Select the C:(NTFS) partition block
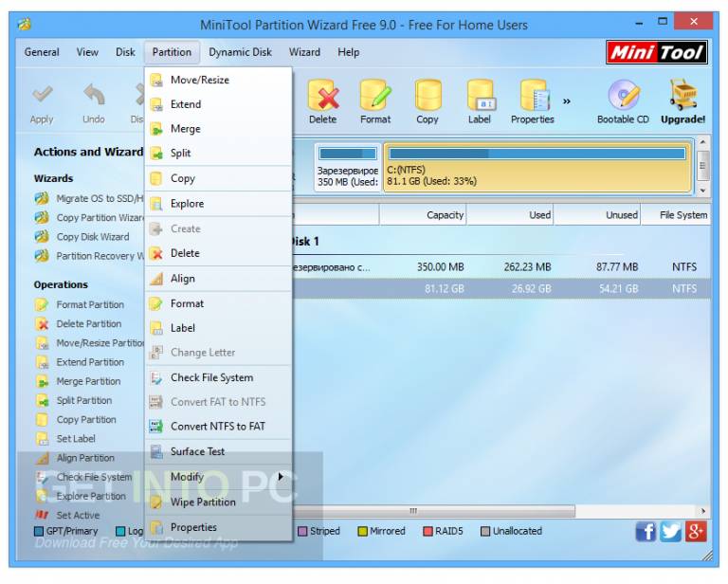 point(537,167)
